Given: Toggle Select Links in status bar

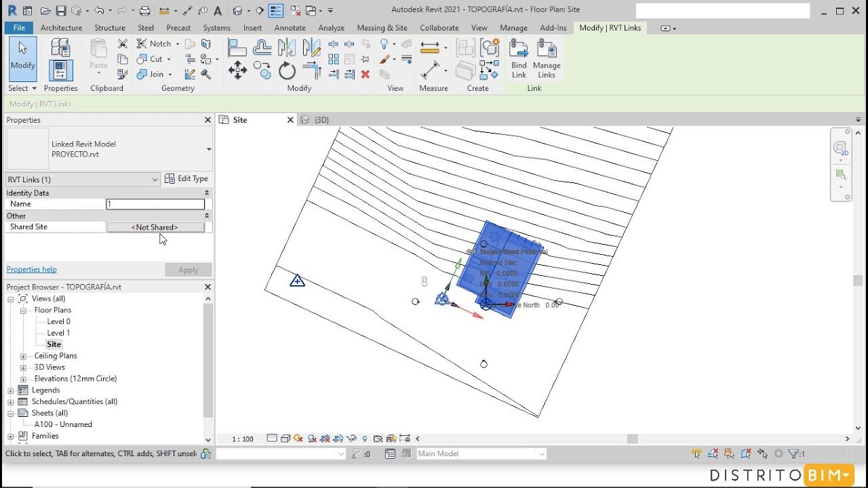Looking at the screenshot, I should 696,453.
